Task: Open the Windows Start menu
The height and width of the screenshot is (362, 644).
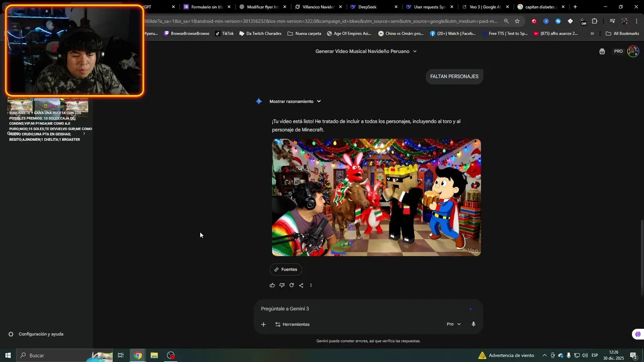Action: click(x=8, y=355)
